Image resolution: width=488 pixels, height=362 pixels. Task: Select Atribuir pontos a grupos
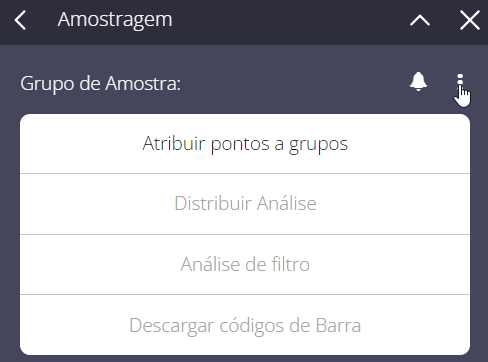(x=245, y=144)
